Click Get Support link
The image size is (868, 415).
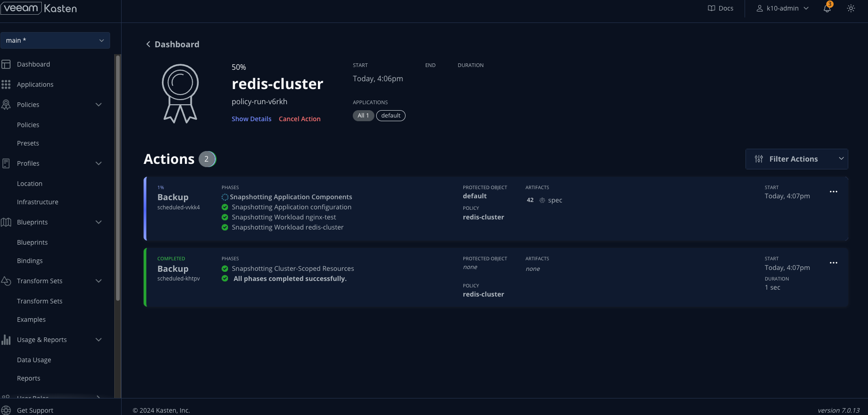(35, 410)
